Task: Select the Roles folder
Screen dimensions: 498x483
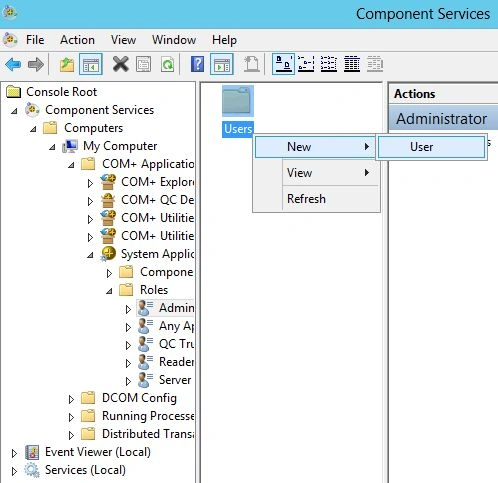Action: 154,290
